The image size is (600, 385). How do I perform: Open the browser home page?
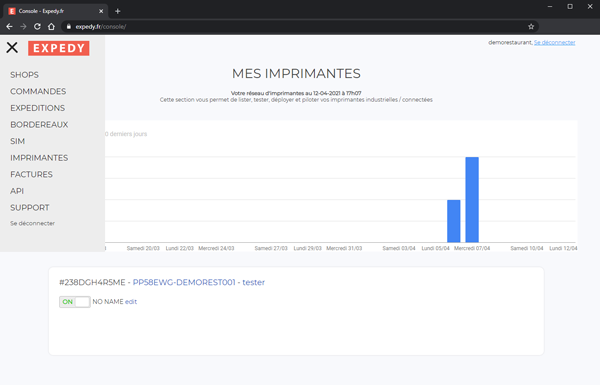pos(51,26)
